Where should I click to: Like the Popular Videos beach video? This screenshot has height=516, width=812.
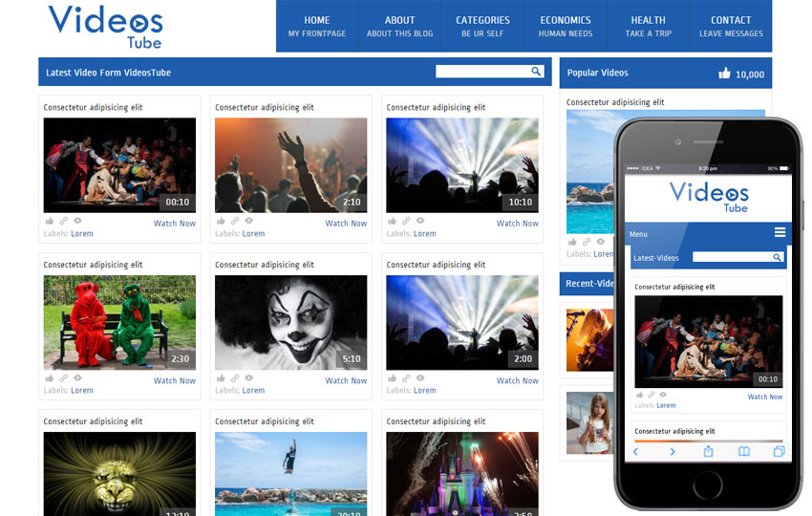(x=572, y=242)
